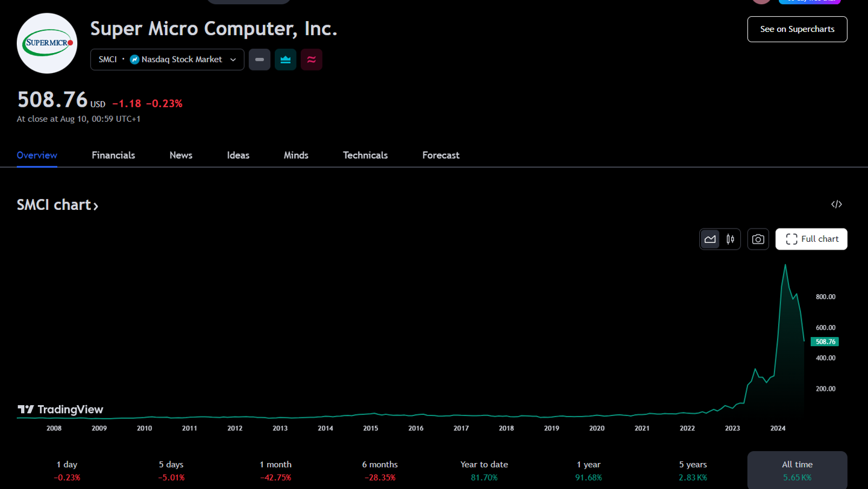Image resolution: width=868 pixels, height=489 pixels.
Task: Click the pink wavy lines badge icon
Action: tap(312, 60)
